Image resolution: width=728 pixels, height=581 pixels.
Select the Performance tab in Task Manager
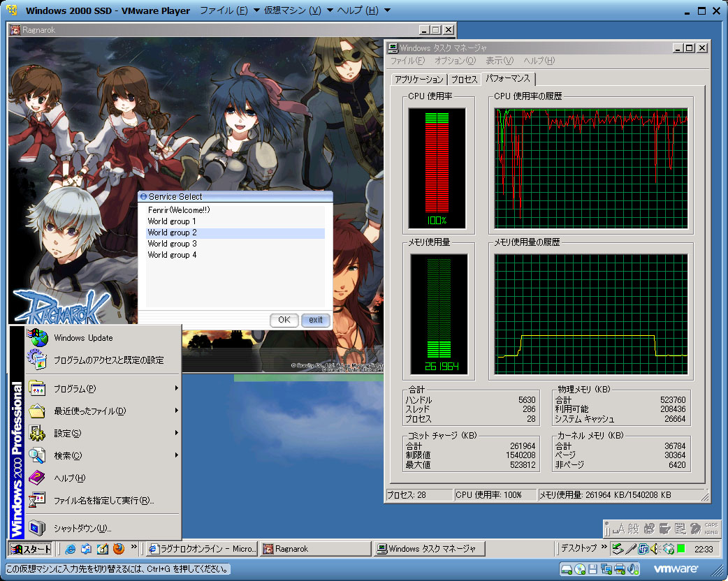point(508,79)
